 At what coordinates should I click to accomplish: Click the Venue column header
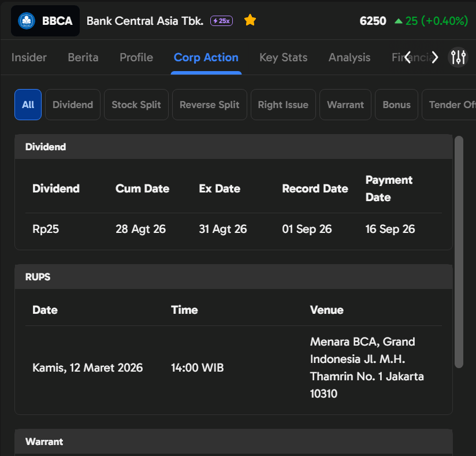[326, 310]
